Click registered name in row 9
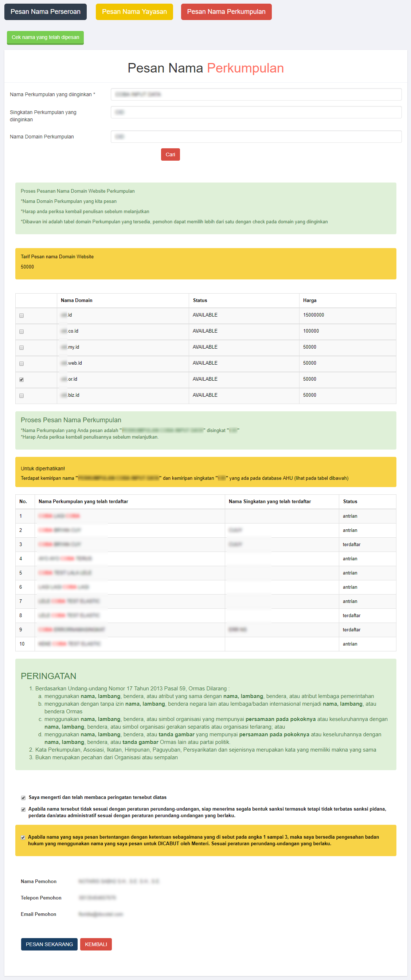The height and width of the screenshot is (980, 411). coord(71,630)
